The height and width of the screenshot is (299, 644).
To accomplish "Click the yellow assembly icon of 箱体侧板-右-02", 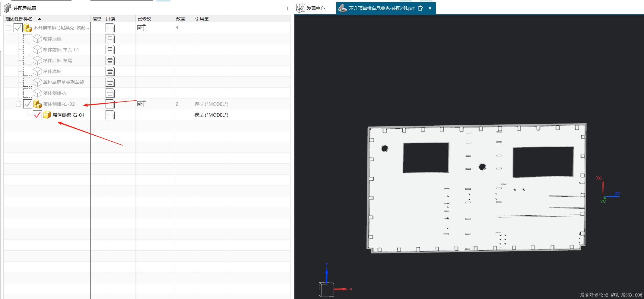I will [37, 104].
